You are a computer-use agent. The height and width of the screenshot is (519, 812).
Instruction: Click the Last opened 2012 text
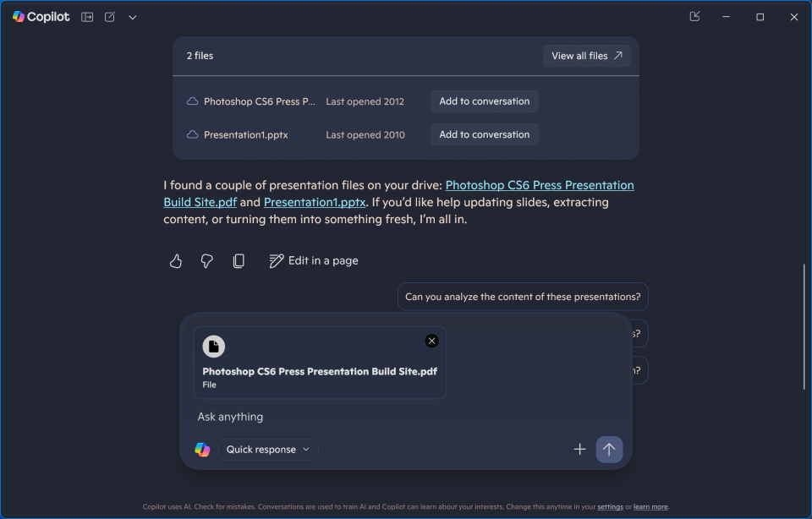coord(365,101)
